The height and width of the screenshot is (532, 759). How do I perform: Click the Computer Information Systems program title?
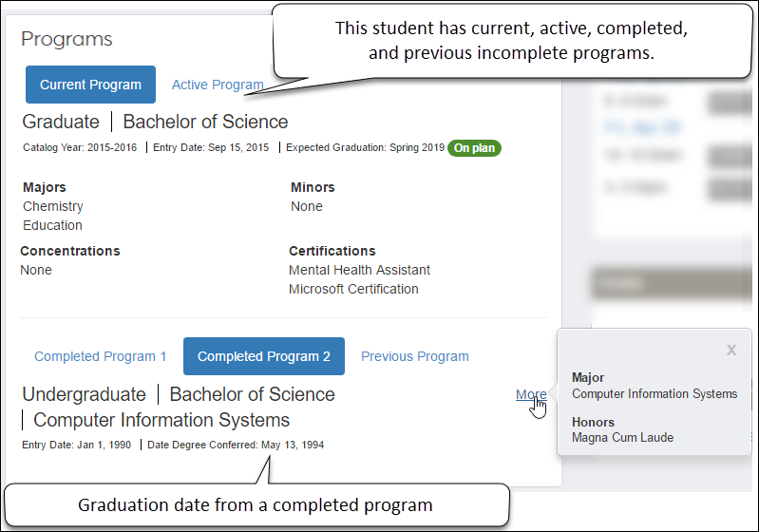click(161, 420)
